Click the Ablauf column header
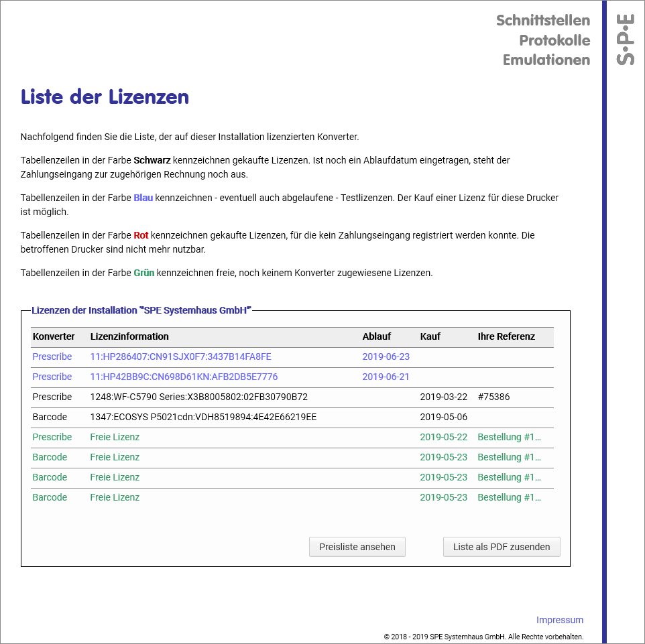 click(376, 336)
